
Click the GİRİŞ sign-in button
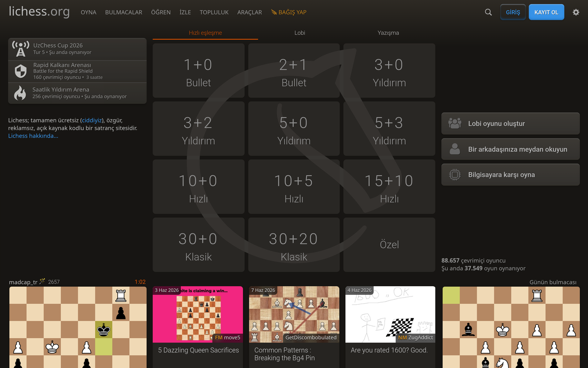[x=513, y=12]
